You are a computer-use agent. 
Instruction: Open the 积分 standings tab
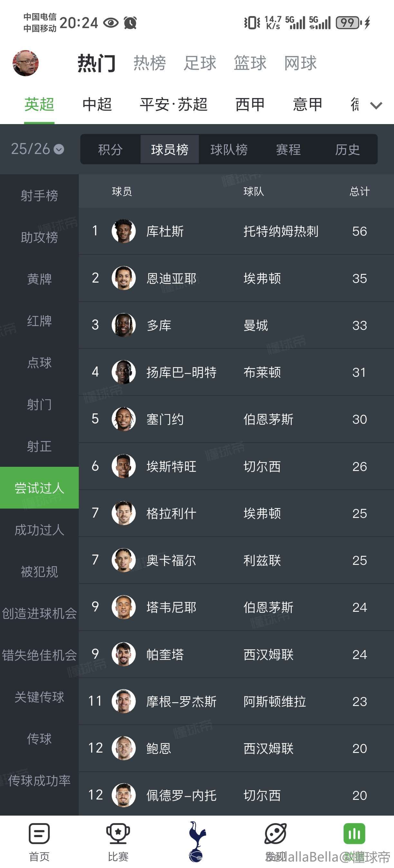coord(110,149)
